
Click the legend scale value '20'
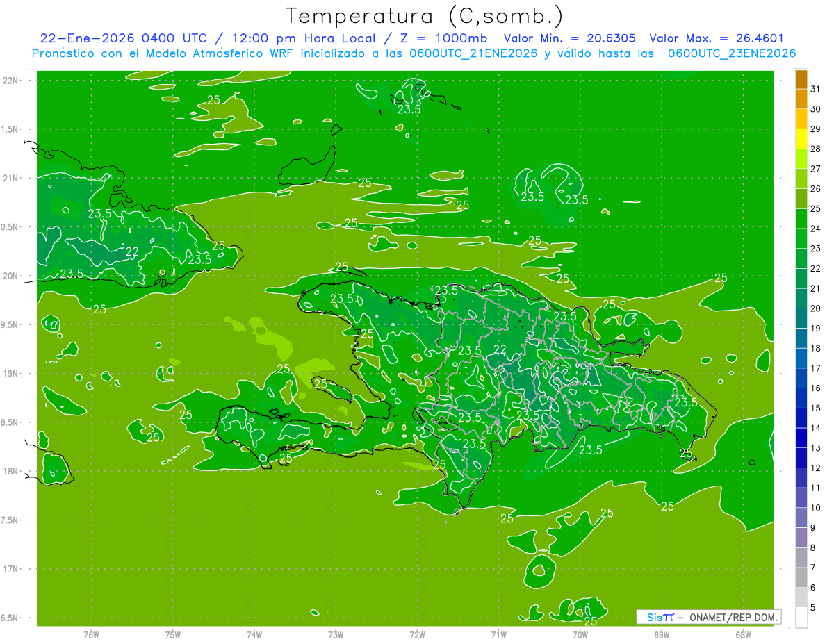816,308
